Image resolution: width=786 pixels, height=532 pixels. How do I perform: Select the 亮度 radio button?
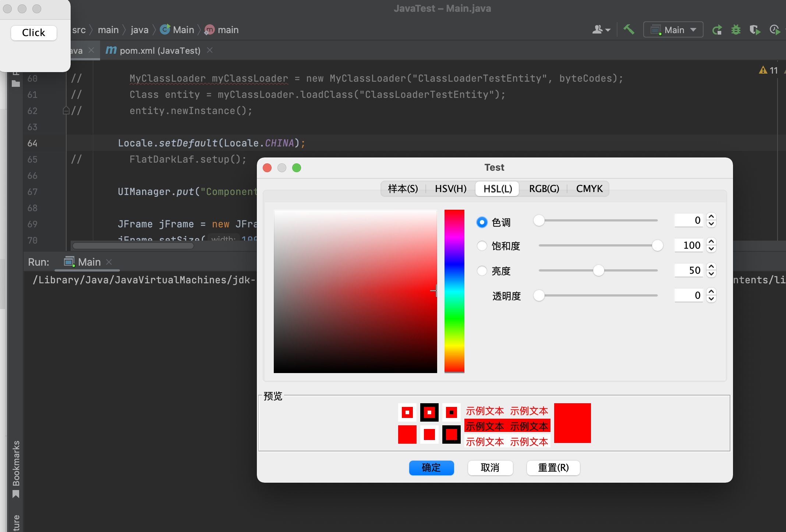pos(482,270)
